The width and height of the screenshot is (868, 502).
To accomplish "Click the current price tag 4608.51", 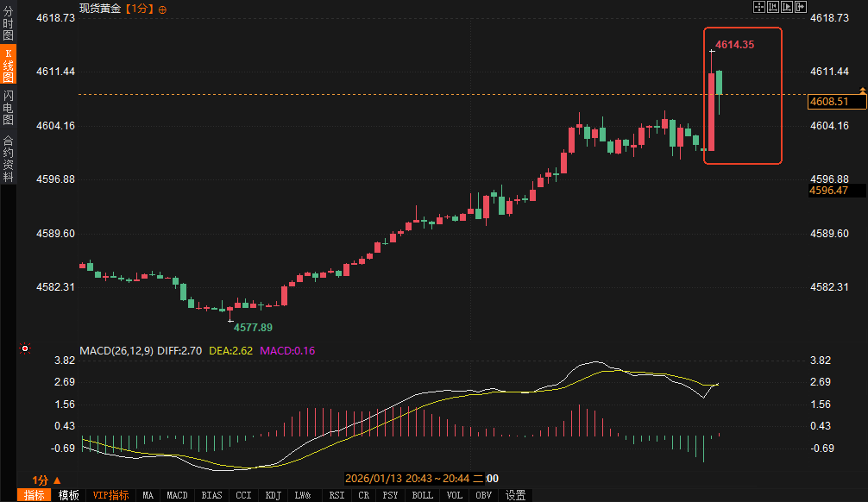I will 837,101.
